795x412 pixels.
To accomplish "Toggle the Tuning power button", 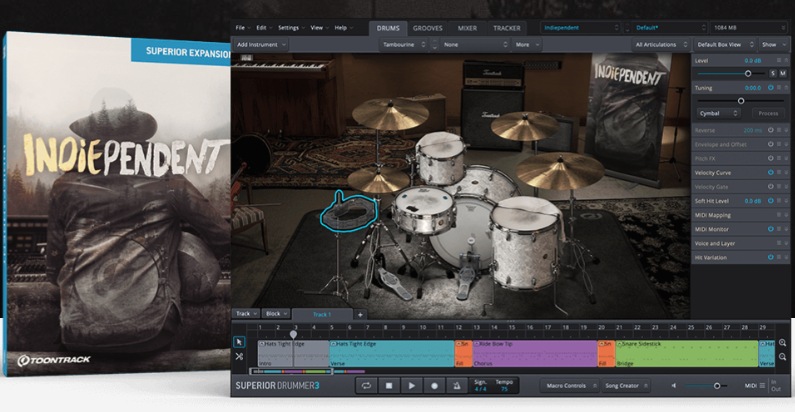I will [x=771, y=88].
